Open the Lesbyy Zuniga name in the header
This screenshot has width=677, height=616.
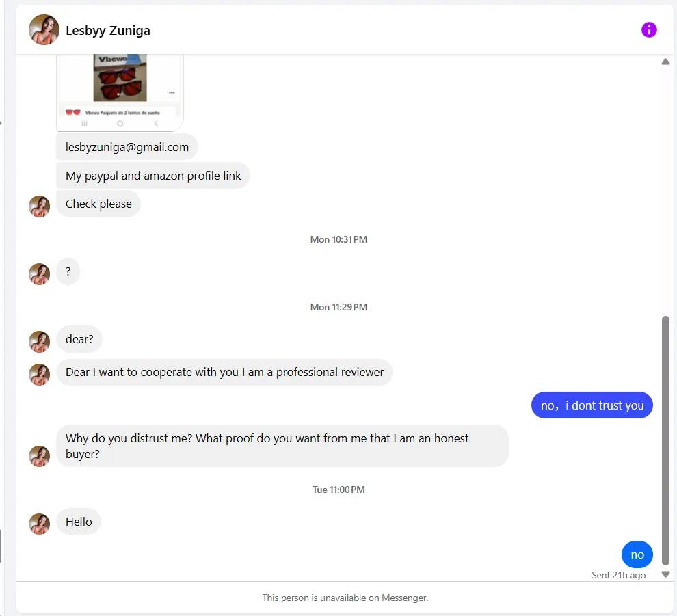108,31
